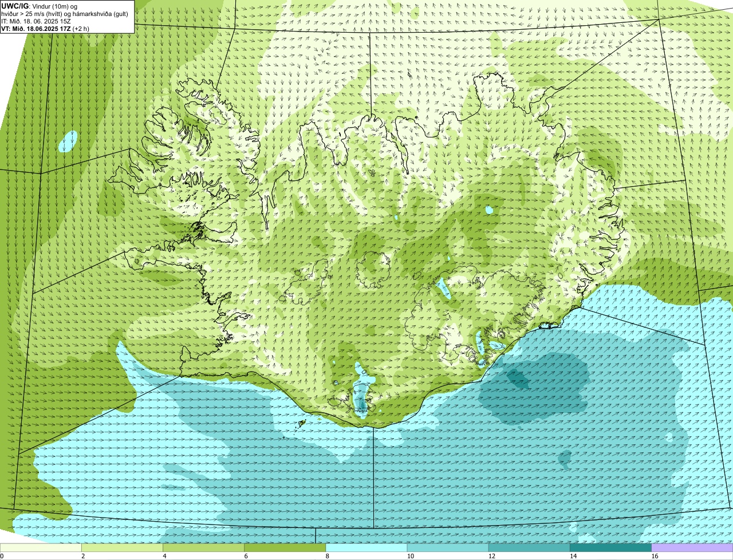Select the light green 2–4 m/s legend swatch
The width and height of the screenshot is (733, 560).
coord(122,547)
